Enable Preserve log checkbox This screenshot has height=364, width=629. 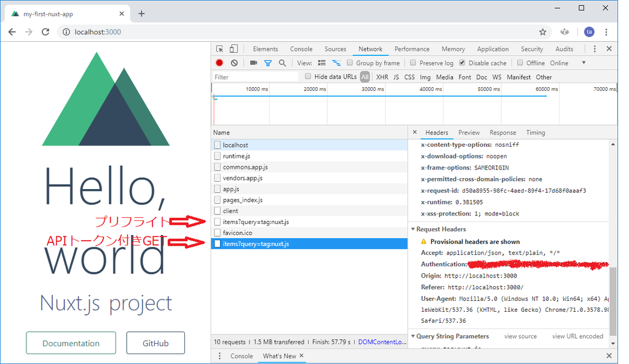413,63
